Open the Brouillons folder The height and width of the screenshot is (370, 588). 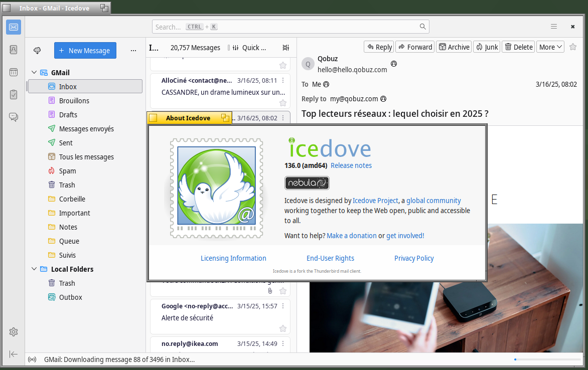pyautogui.click(x=85, y=100)
